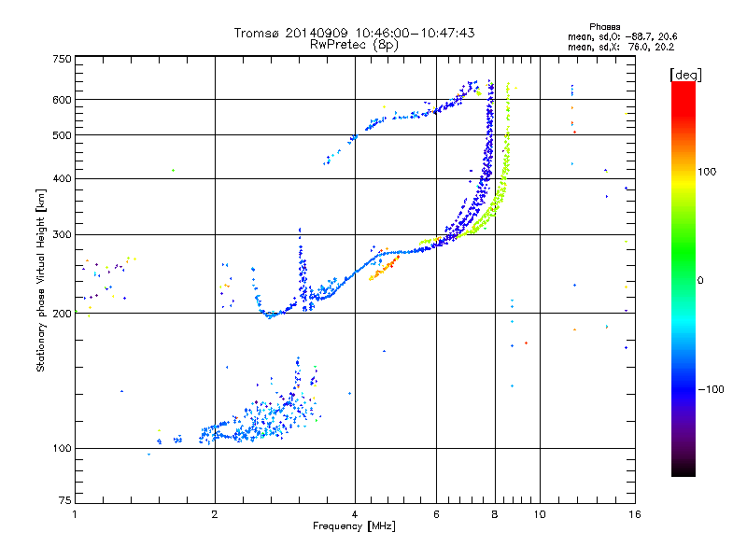Click the black bottom of the colorbar
The height and width of the screenshot is (560, 747).
point(684,469)
